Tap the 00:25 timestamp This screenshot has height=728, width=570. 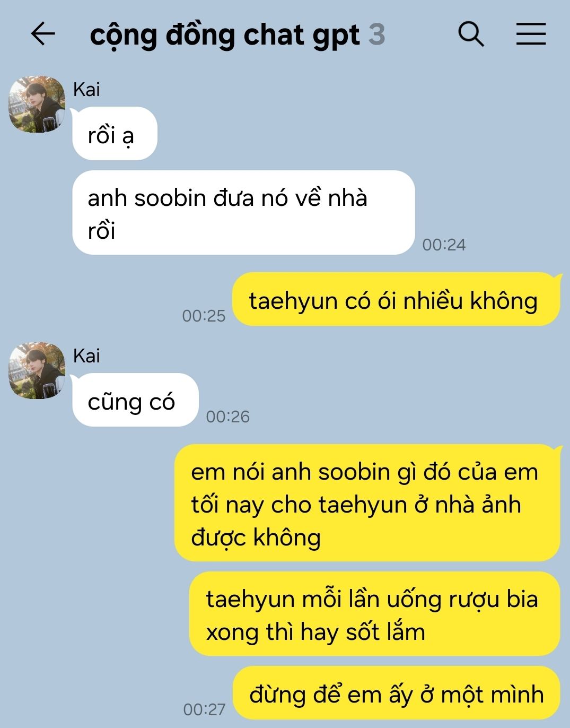[204, 316]
